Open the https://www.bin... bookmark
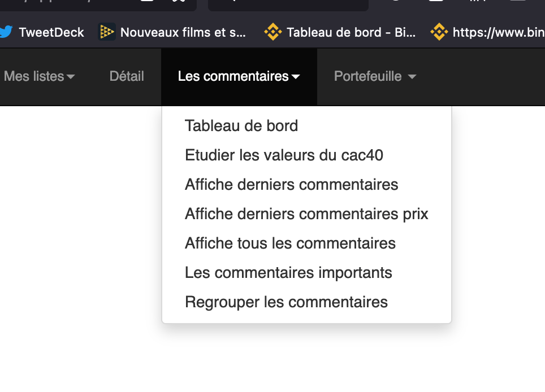Screen dimensions: 545x392 coord(498,32)
